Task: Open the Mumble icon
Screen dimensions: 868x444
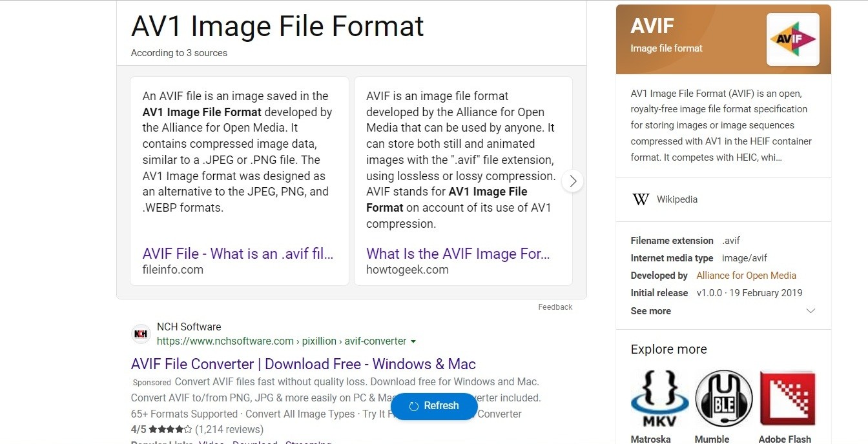Action: 724,398
